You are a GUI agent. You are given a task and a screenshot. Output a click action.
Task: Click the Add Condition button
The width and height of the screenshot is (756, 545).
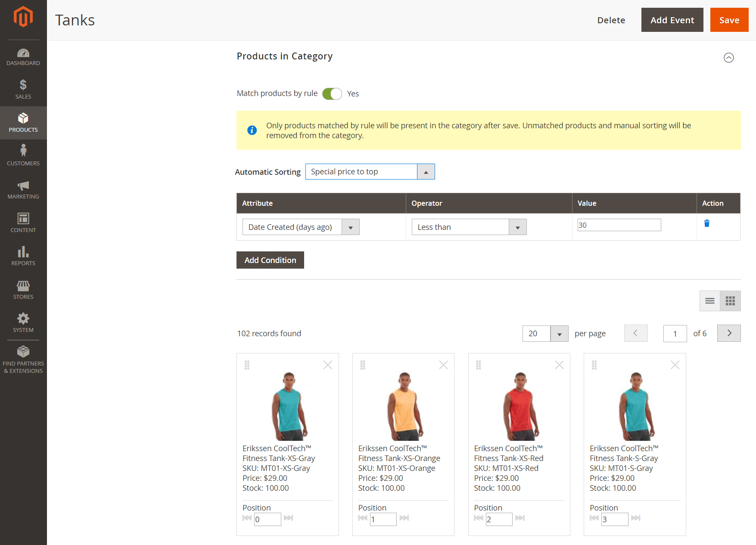270,260
